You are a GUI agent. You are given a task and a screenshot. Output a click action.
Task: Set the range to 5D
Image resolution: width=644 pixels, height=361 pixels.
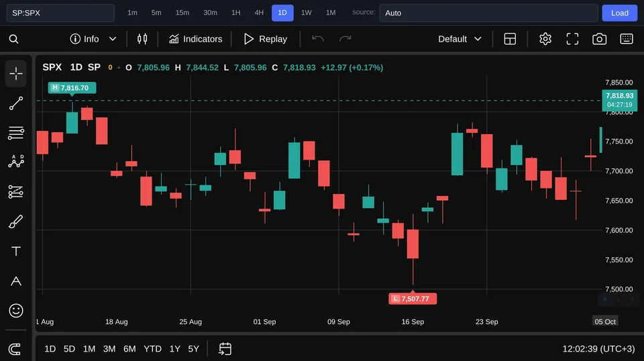(x=69, y=349)
